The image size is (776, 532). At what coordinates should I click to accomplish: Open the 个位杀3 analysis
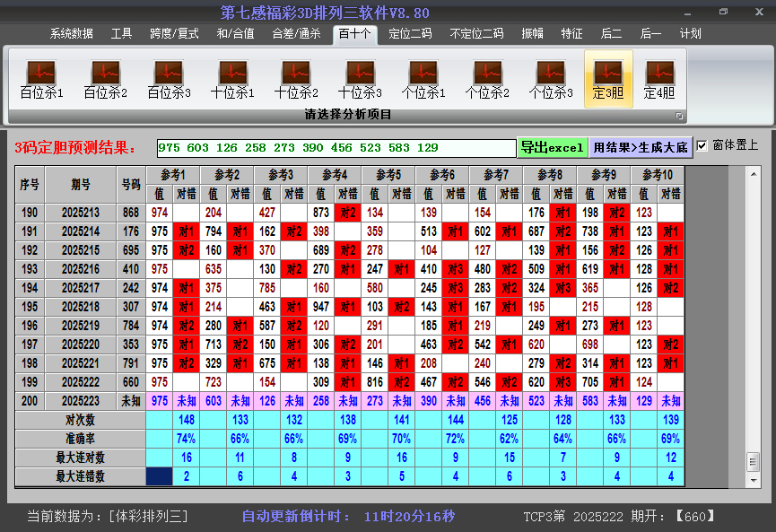pyautogui.click(x=551, y=79)
